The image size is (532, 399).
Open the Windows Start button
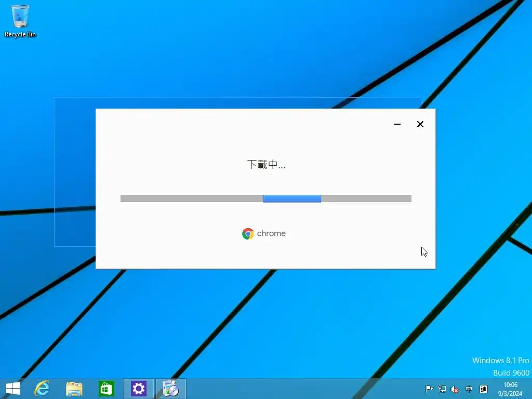click(13, 389)
